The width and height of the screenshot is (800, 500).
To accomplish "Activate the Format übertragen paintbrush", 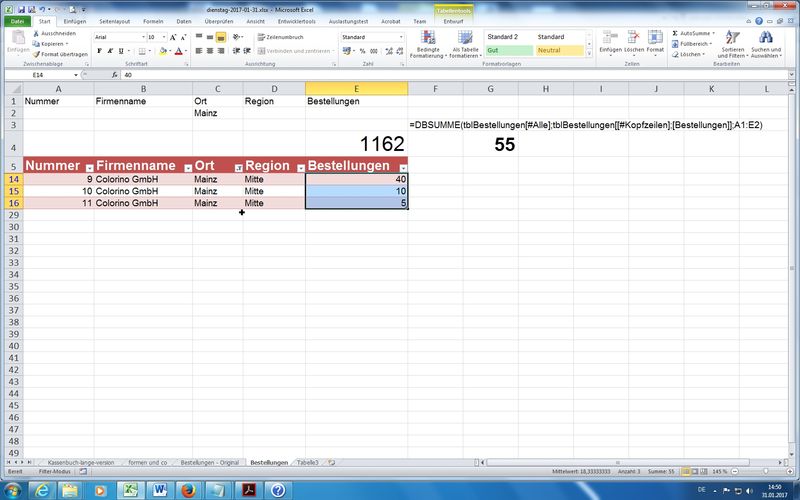I will pyautogui.click(x=36, y=54).
